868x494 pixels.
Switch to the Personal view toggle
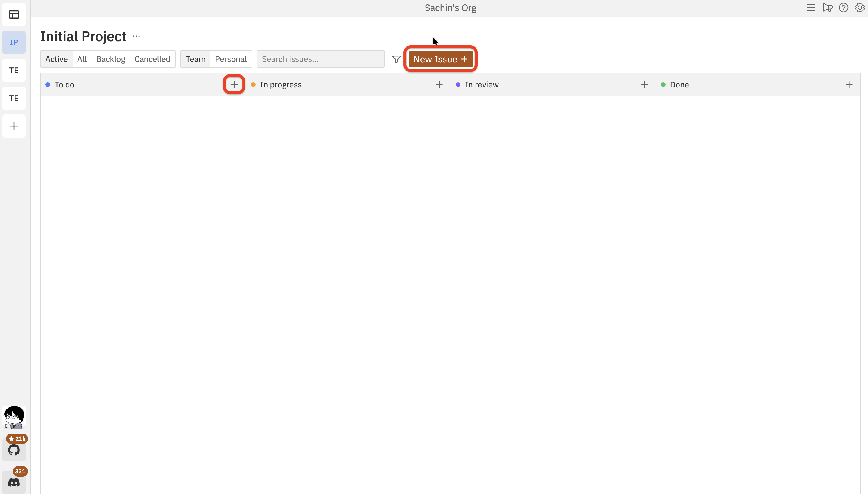[x=231, y=59]
